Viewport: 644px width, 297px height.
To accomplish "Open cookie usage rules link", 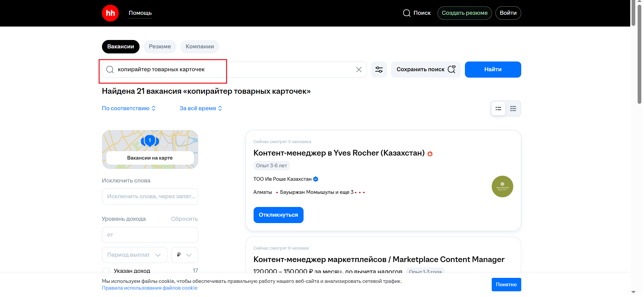I will 150,288.
